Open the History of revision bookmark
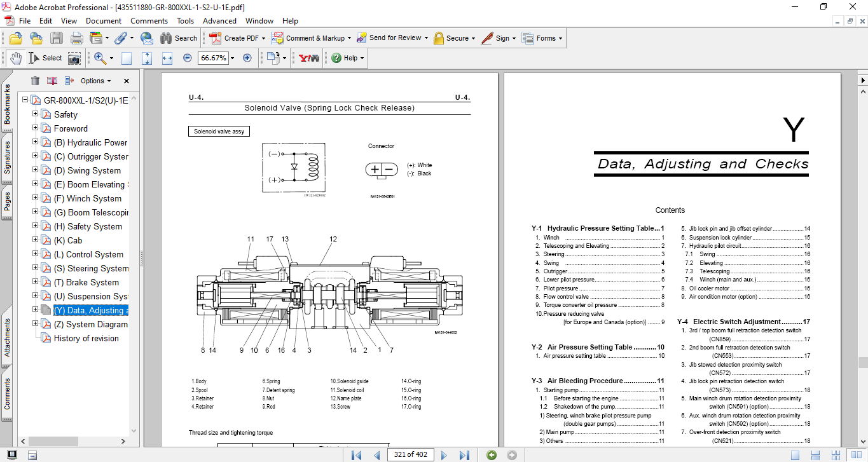Viewport: 868px width, 462px height. click(x=86, y=338)
